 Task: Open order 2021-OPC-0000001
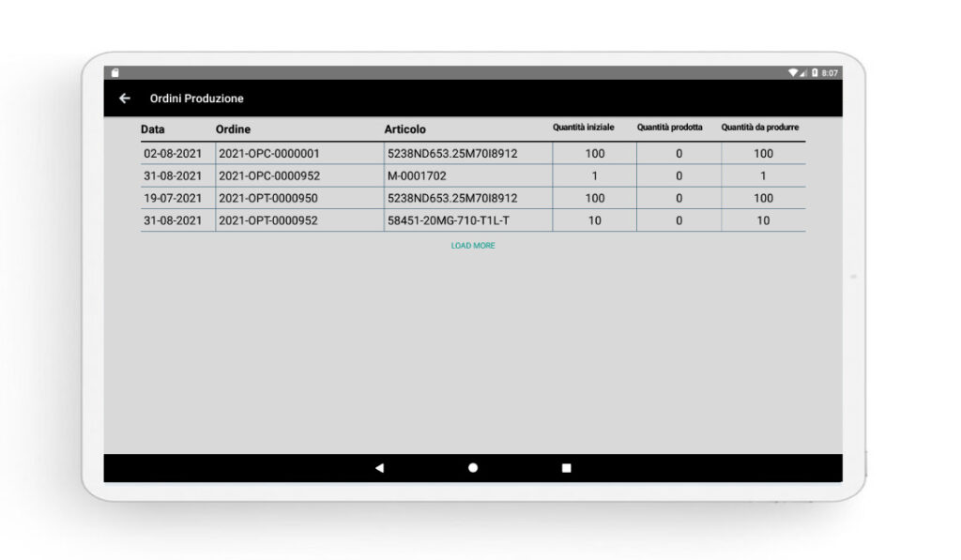[x=271, y=153]
